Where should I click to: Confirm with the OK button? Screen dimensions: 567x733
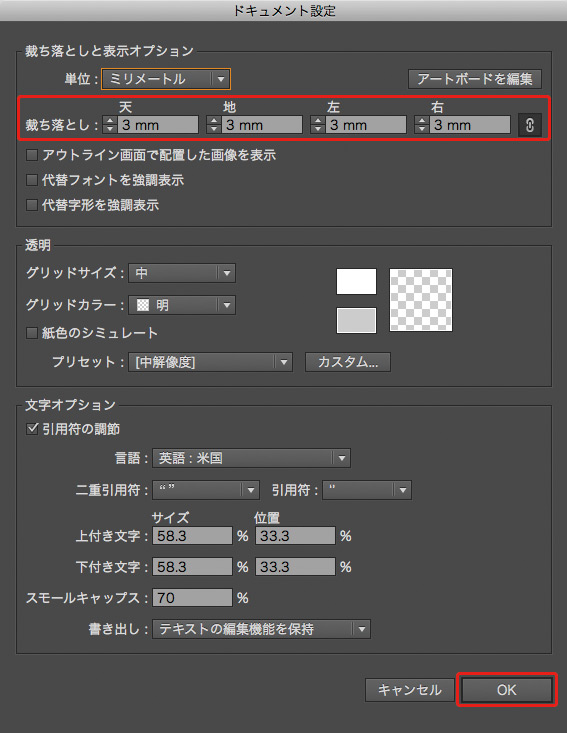(507, 690)
